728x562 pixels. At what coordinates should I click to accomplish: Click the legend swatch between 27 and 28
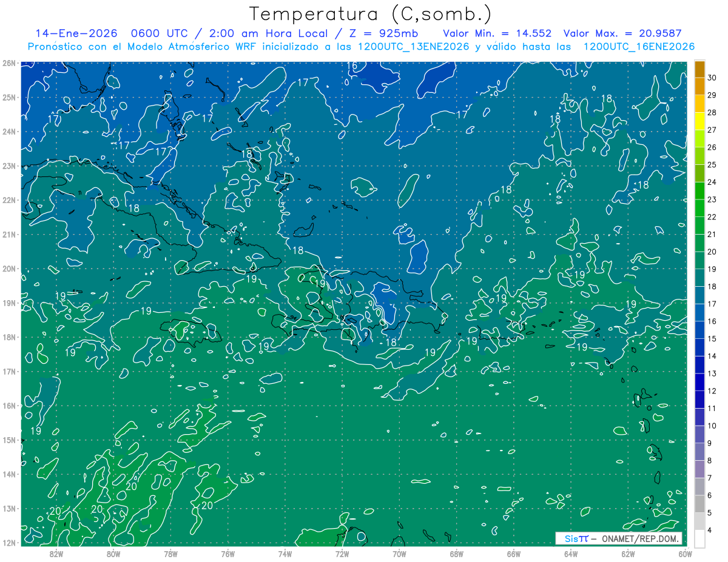click(699, 121)
